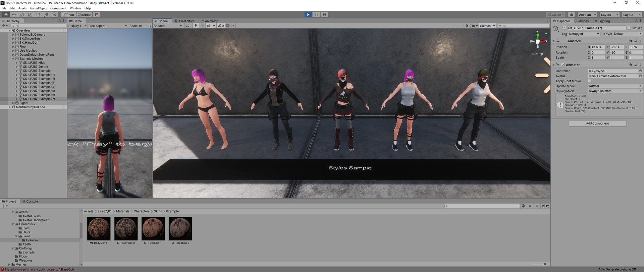
Task: Switch to the Animator tab
Action: [209, 21]
